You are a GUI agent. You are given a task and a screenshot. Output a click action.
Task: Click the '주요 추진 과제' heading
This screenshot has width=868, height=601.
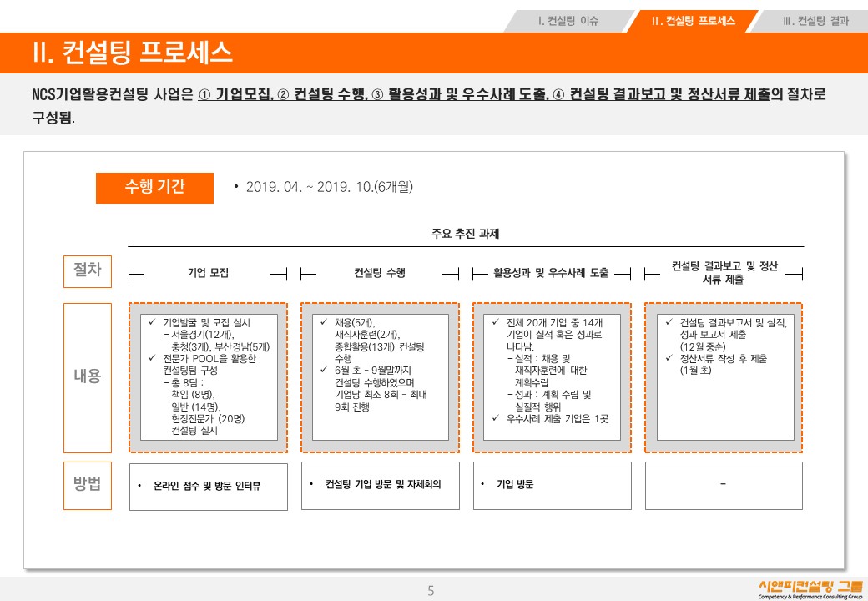coord(465,234)
